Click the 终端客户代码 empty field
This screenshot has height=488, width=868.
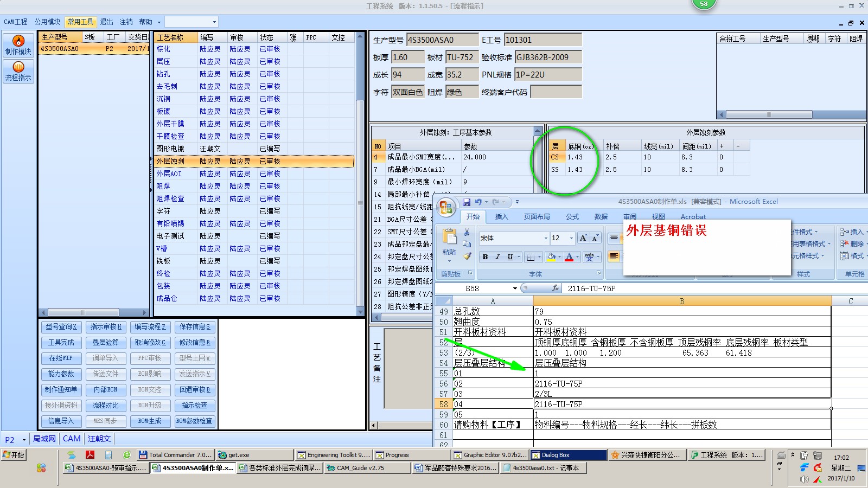[x=556, y=92]
